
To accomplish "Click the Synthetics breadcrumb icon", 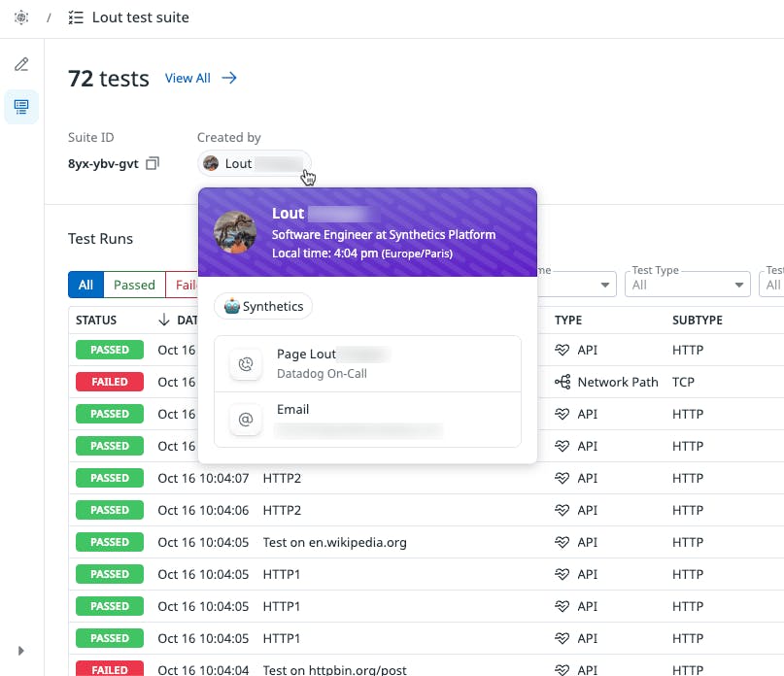I will [20, 17].
